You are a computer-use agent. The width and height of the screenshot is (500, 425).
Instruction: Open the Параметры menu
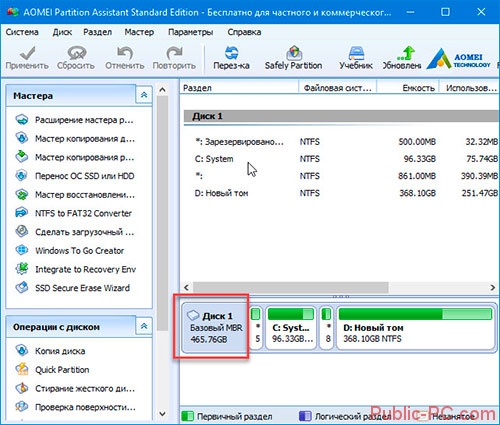click(x=190, y=32)
